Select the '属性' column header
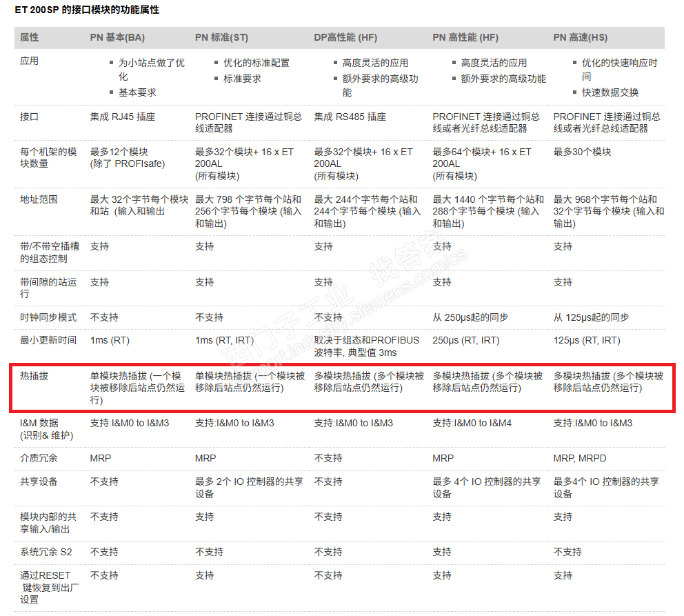The image size is (684, 616). [x=29, y=37]
